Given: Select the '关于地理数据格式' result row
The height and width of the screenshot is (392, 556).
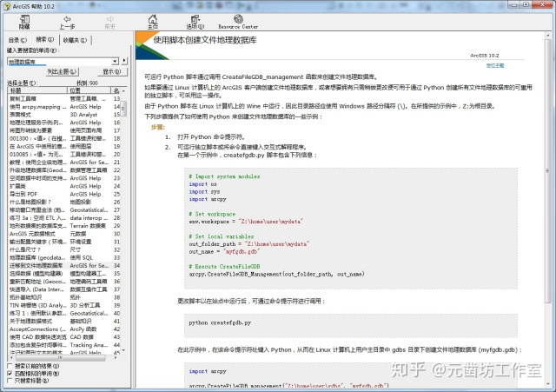Looking at the screenshot, I should pyautogui.click(x=64, y=321).
